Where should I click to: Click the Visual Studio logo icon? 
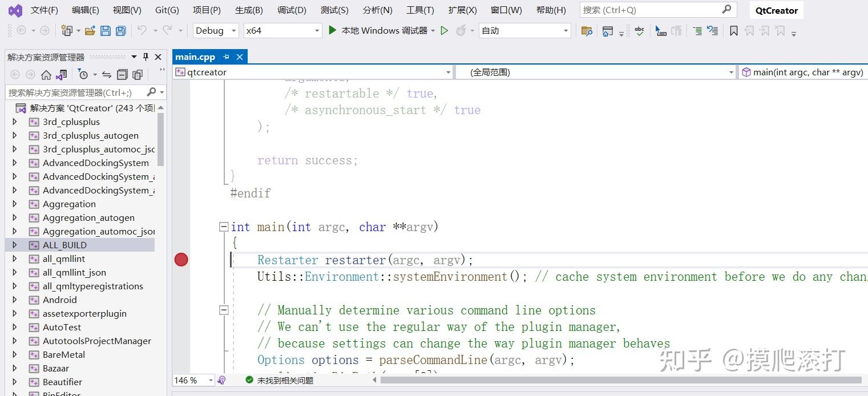(x=15, y=10)
